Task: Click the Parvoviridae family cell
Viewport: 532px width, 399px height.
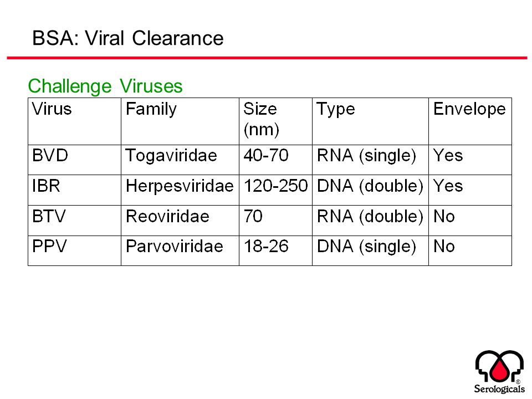Action: (x=180, y=250)
